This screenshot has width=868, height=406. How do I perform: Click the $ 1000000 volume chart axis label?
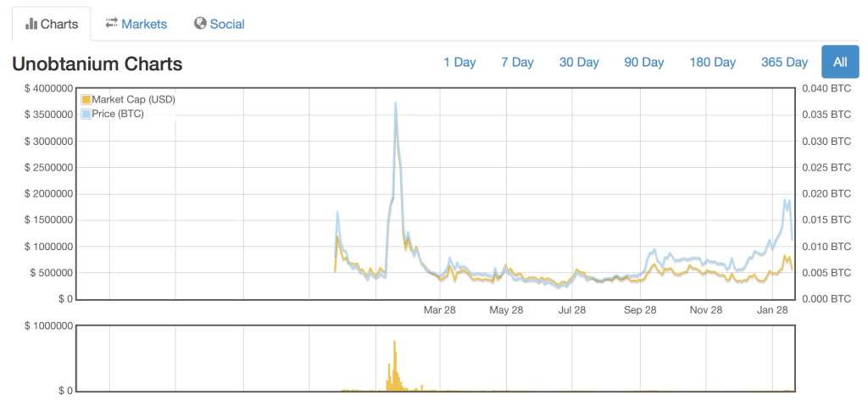(x=48, y=325)
